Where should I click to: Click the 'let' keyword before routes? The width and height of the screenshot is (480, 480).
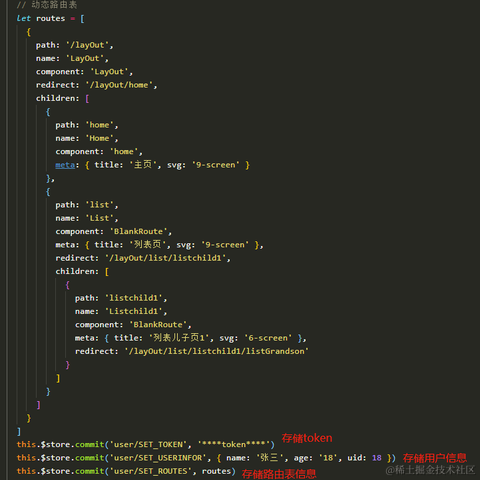pyautogui.click(x=24, y=18)
